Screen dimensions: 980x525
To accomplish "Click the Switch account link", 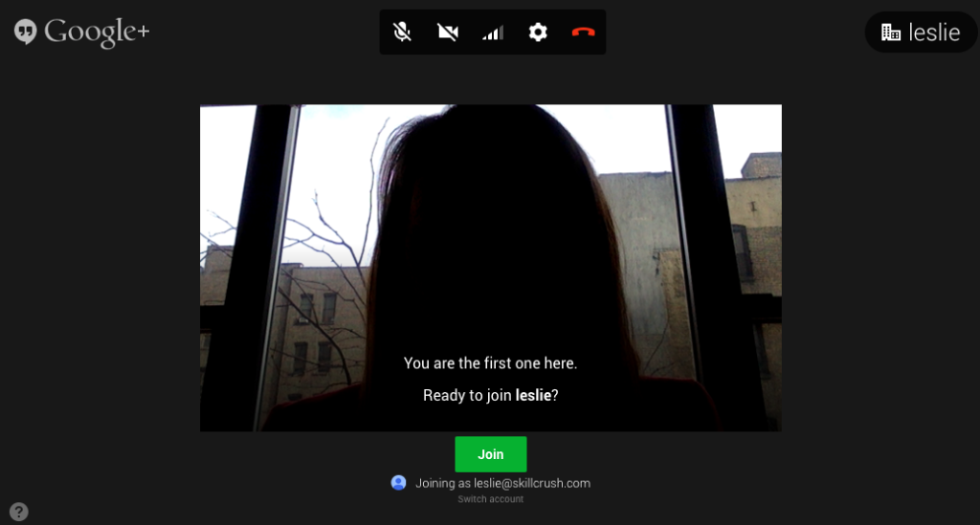I will tap(490, 499).
